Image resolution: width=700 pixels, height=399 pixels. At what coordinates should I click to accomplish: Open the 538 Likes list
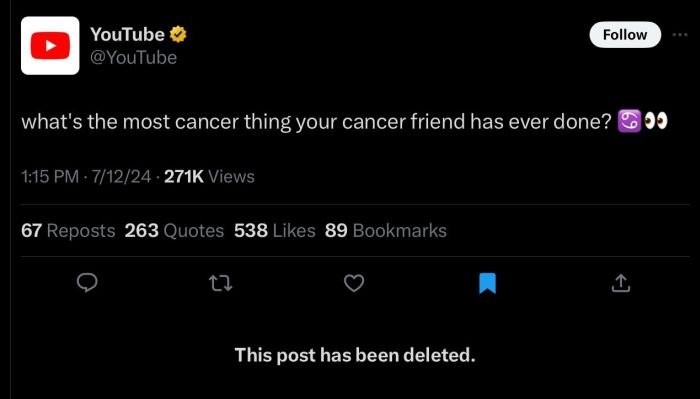(x=275, y=231)
